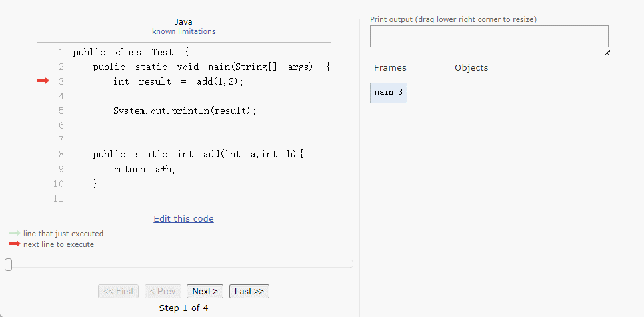Open the "known limitations" link
The width and height of the screenshot is (644, 317).
coord(183,31)
